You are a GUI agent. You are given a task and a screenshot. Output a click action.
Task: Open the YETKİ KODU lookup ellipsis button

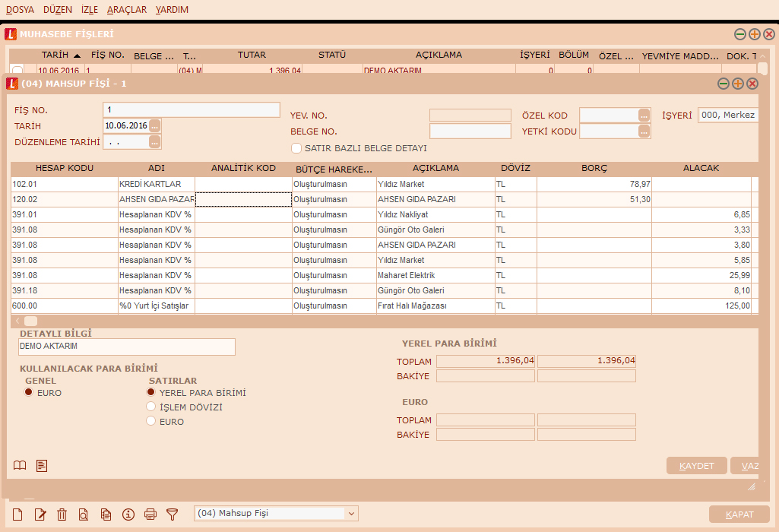coord(644,131)
